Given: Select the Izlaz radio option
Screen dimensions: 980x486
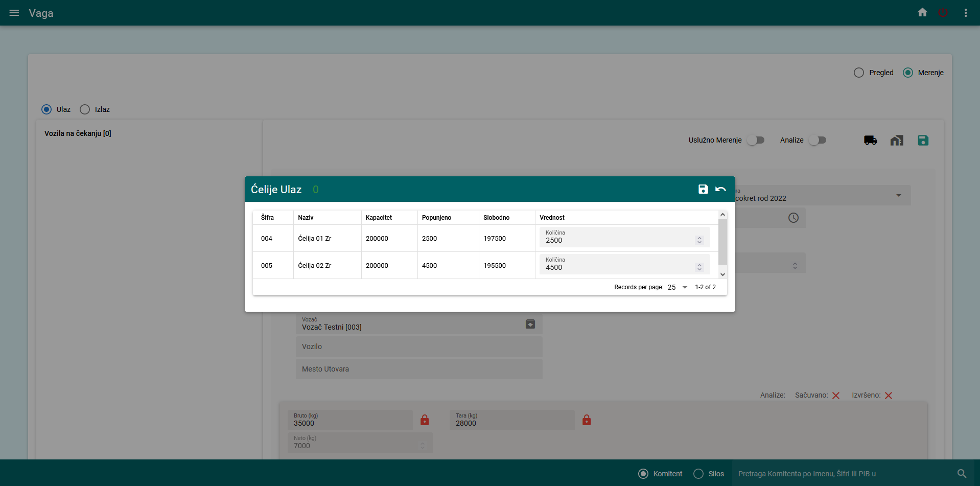Looking at the screenshot, I should tap(85, 109).
